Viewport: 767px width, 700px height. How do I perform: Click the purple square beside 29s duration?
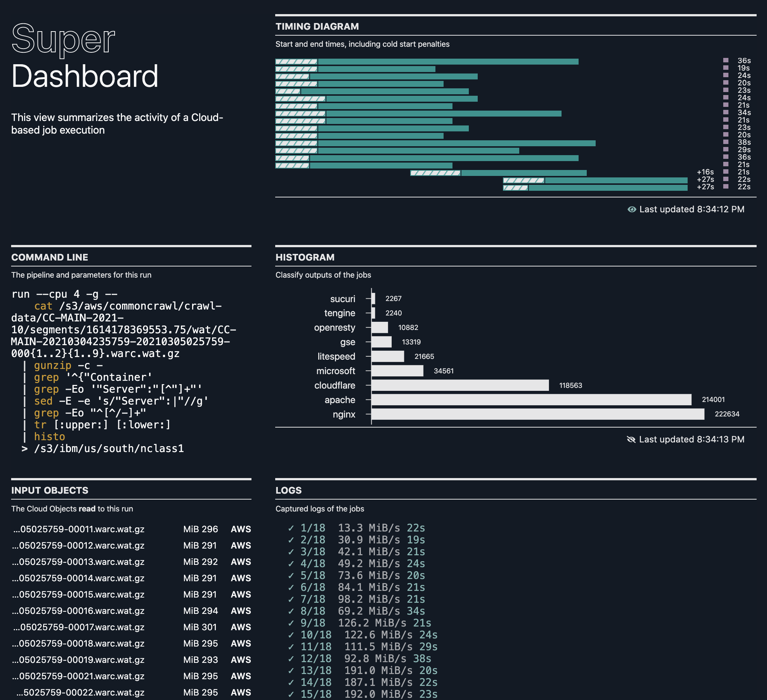726,150
